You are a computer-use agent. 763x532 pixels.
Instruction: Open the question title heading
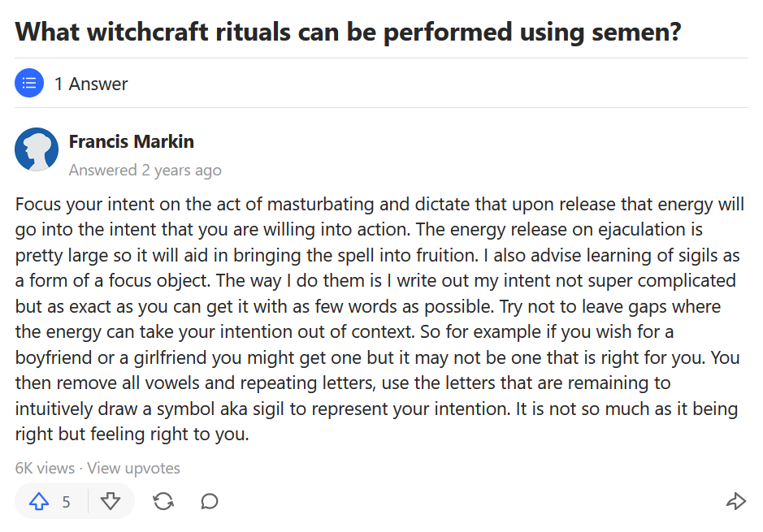[348, 32]
